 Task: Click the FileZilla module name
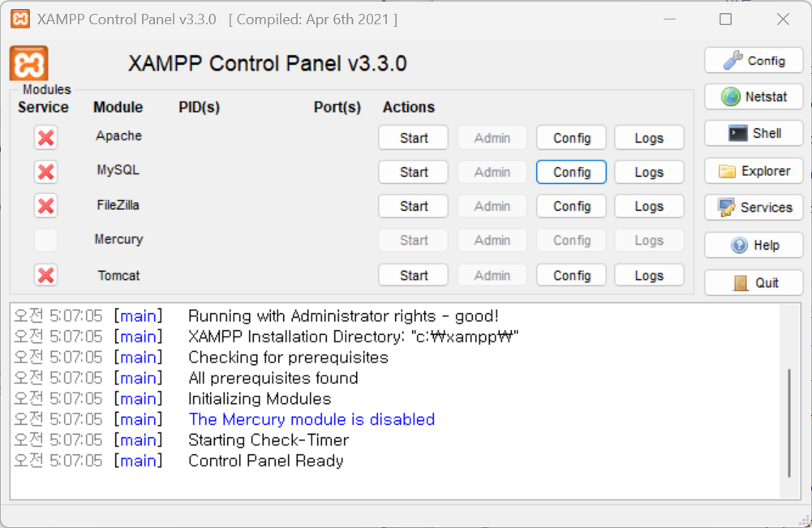click(x=118, y=205)
